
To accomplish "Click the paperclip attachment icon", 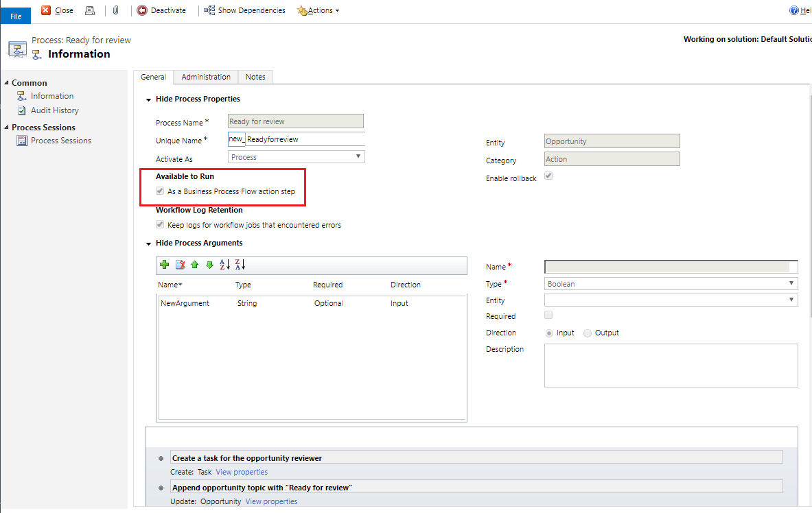I will 115,10.
